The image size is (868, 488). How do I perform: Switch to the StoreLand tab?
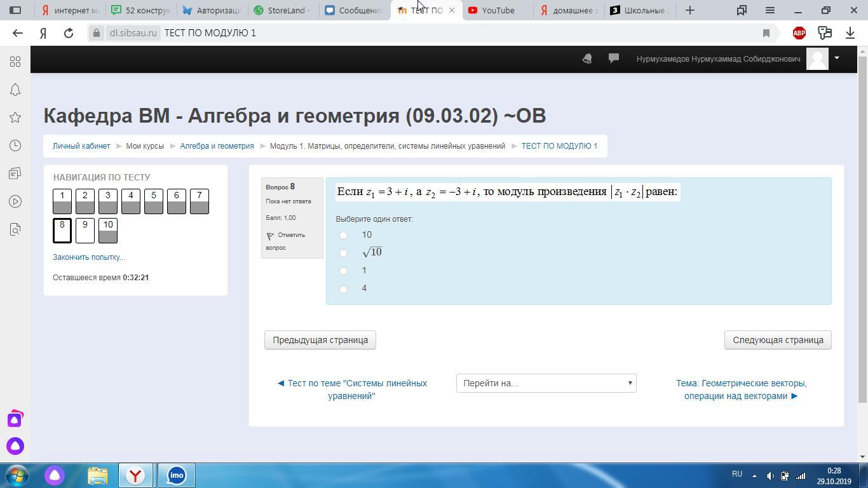pos(283,10)
